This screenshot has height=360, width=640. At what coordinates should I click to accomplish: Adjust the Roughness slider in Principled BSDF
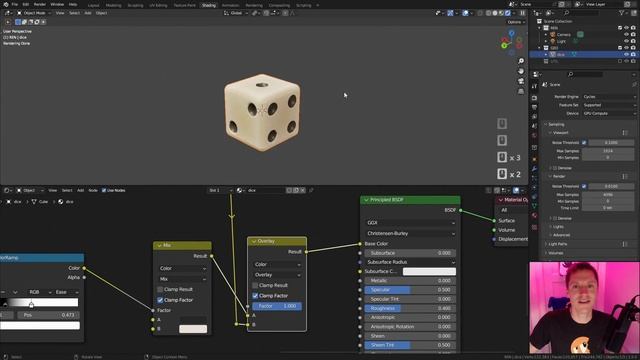click(x=410, y=309)
